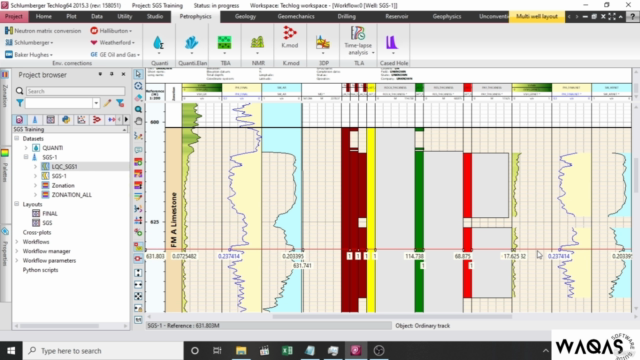
Task: Switch to the Drilling ribbon tab
Action: coord(347,16)
